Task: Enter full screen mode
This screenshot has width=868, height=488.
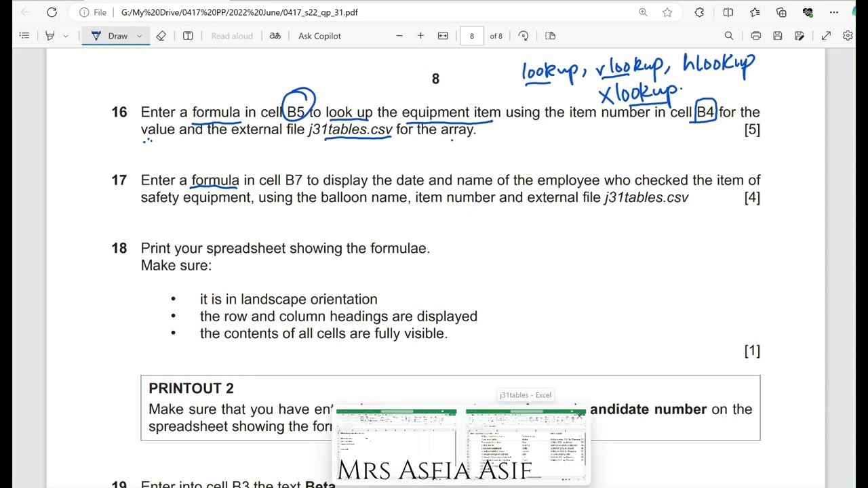Action: [826, 36]
